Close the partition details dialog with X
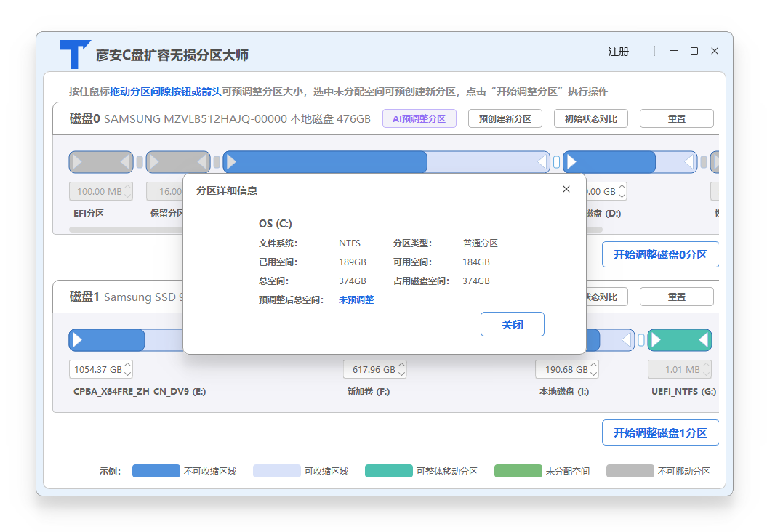The height and width of the screenshot is (532, 767). (566, 189)
